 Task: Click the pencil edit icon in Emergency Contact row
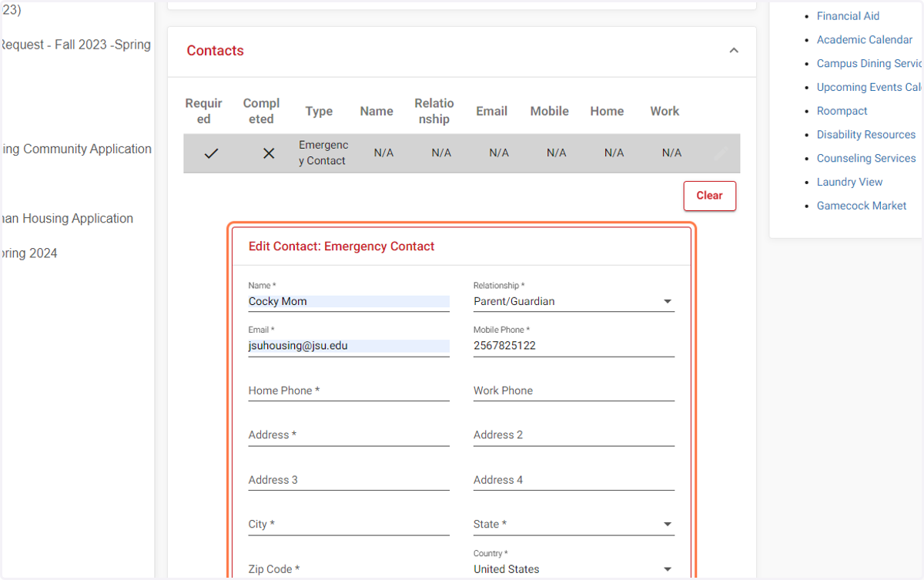(x=721, y=153)
